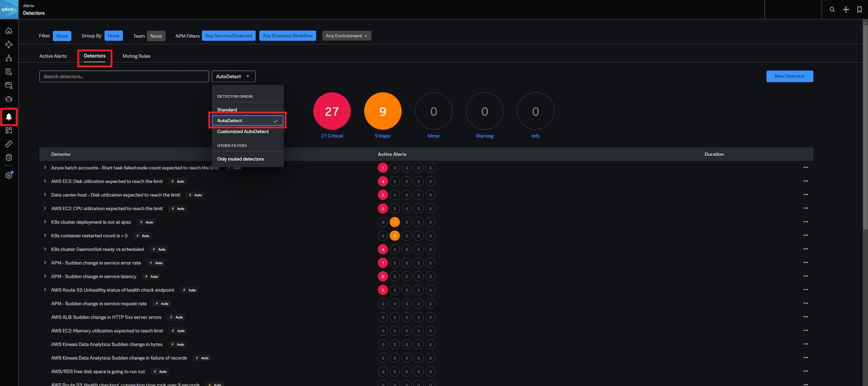Image resolution: width=868 pixels, height=386 pixels.
Task: Expand the K8s container restarted count row
Action: 45,236
